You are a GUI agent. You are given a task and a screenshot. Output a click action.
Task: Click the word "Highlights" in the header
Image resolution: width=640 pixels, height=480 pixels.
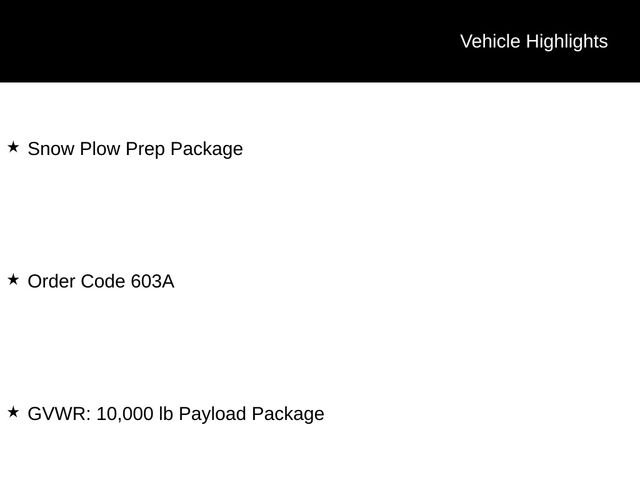click(566, 41)
